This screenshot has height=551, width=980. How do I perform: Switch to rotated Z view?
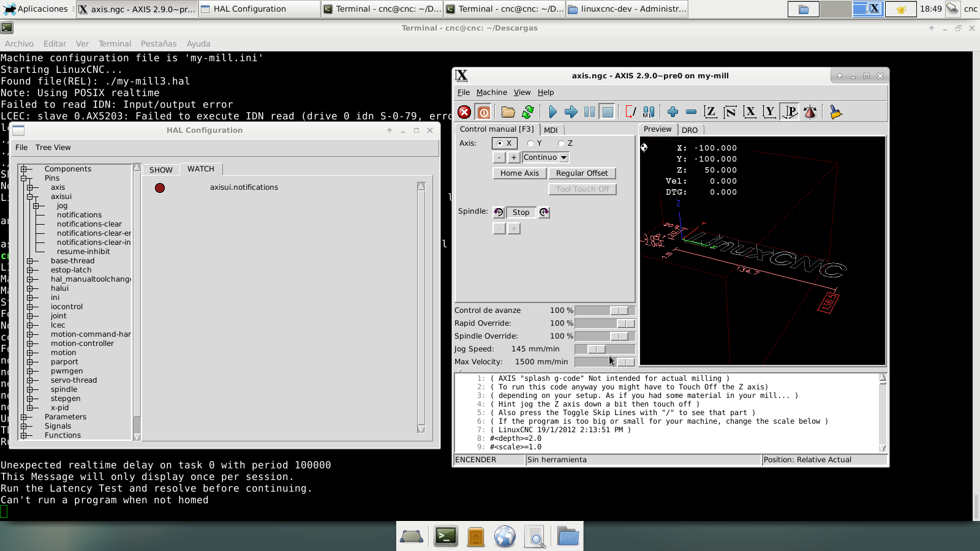click(x=729, y=112)
